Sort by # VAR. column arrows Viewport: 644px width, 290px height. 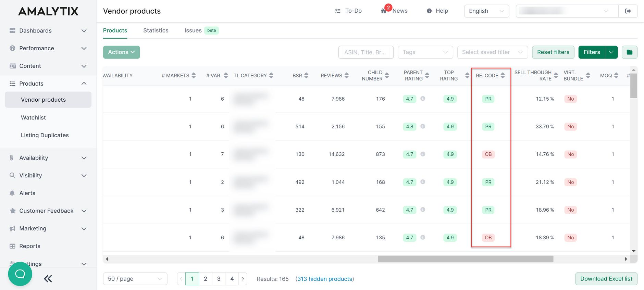(226, 75)
